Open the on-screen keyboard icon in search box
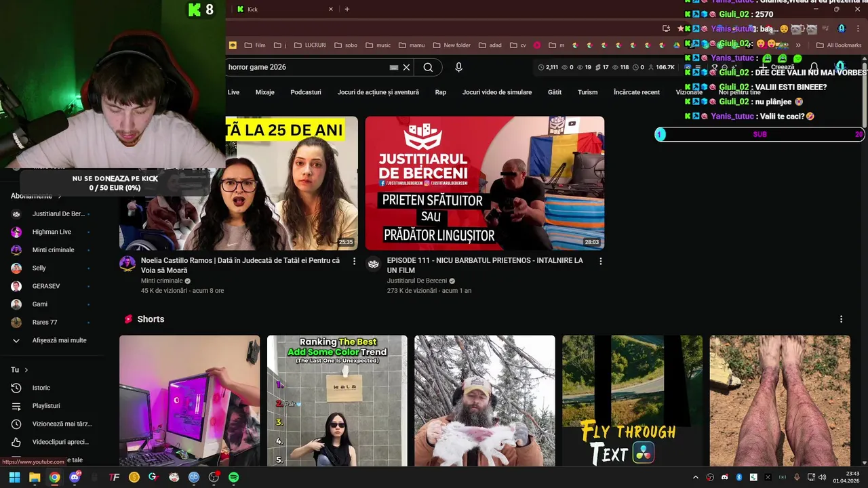Screen dimensions: 868x488 click(x=394, y=68)
